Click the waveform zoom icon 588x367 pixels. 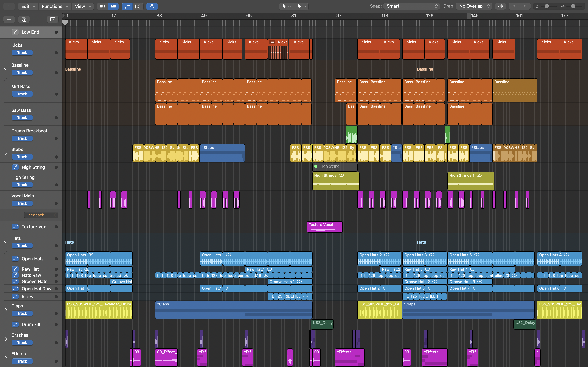(500, 6)
